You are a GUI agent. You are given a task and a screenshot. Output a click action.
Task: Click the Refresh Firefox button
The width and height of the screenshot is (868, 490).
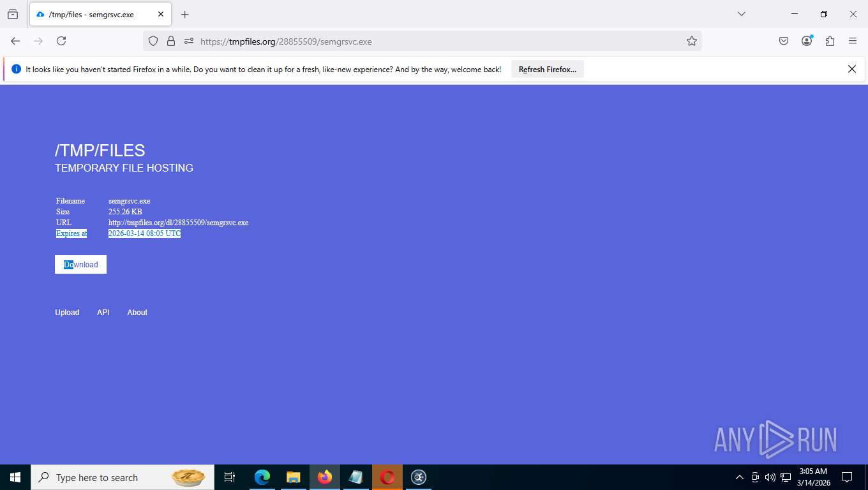(x=548, y=70)
